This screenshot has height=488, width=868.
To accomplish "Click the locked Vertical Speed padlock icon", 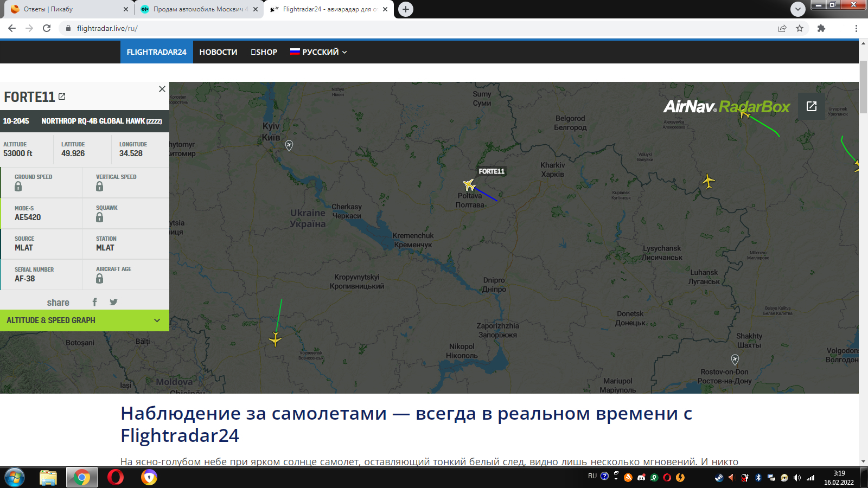I will pos(100,187).
